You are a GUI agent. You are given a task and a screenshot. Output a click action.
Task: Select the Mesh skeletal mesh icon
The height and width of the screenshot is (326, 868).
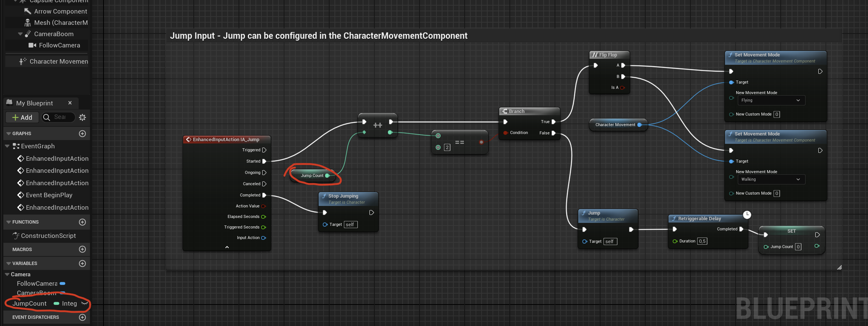pos(27,23)
